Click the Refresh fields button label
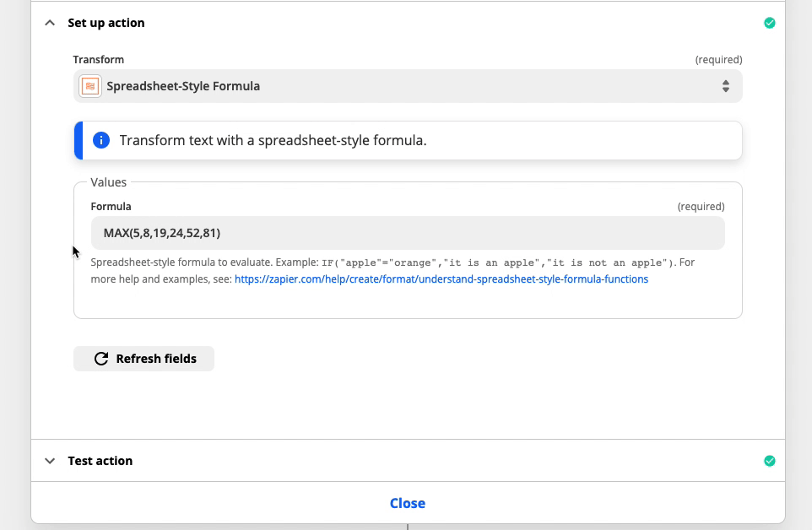 click(156, 359)
